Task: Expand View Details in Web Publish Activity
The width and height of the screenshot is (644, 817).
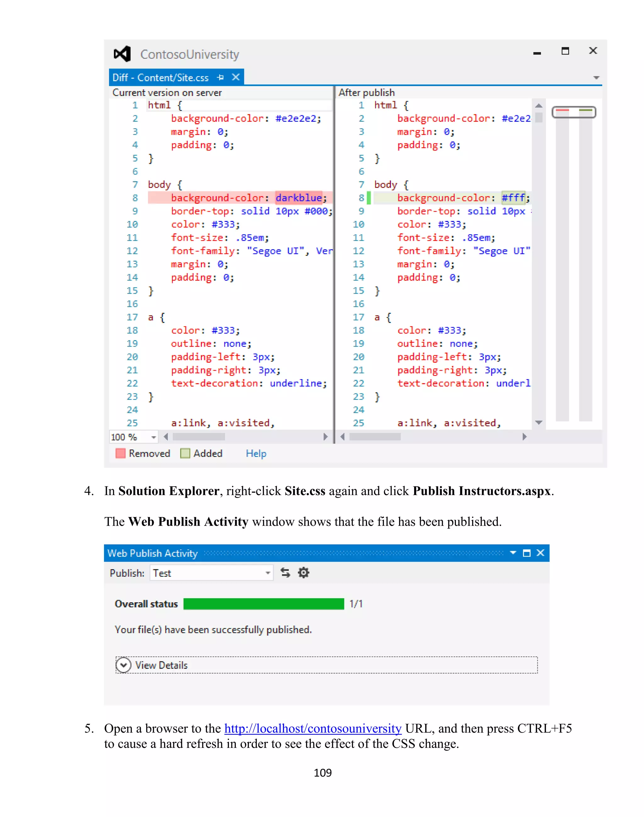Action: [326, 665]
